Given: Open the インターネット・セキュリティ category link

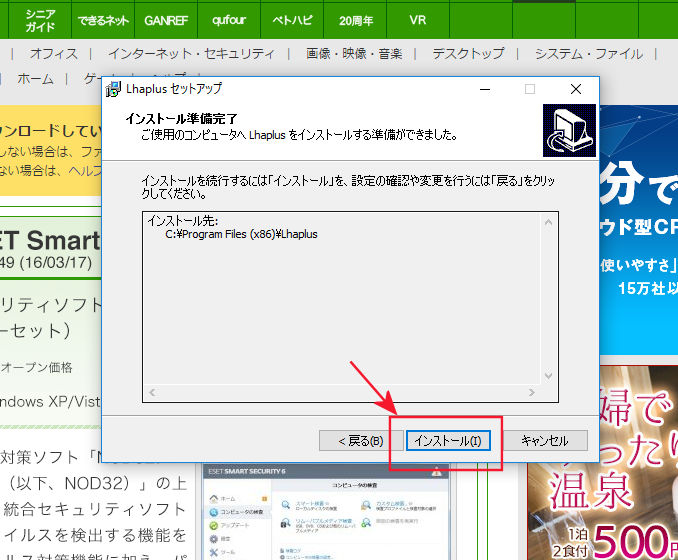Looking at the screenshot, I should point(192,54).
